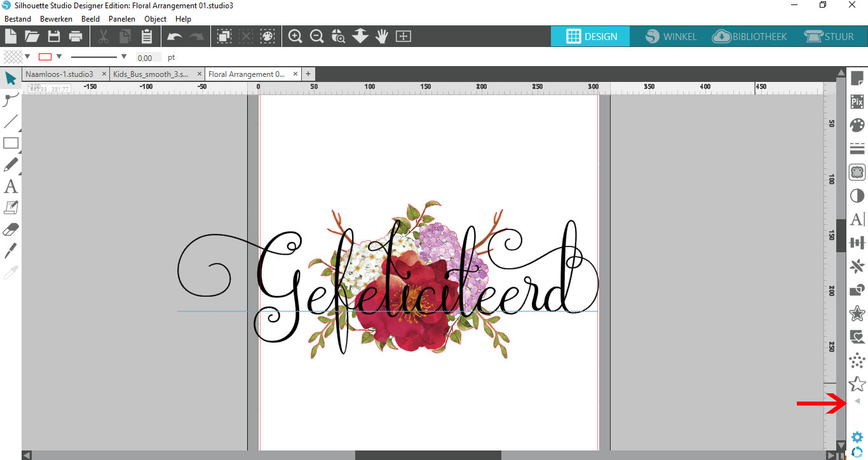
Task: Open the Panelen menu
Action: (122, 19)
